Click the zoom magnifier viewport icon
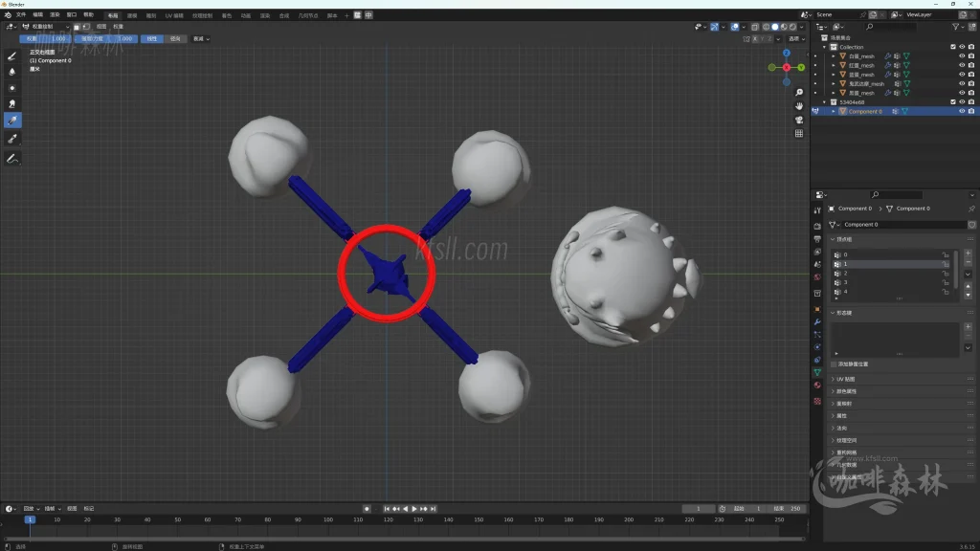 799,93
